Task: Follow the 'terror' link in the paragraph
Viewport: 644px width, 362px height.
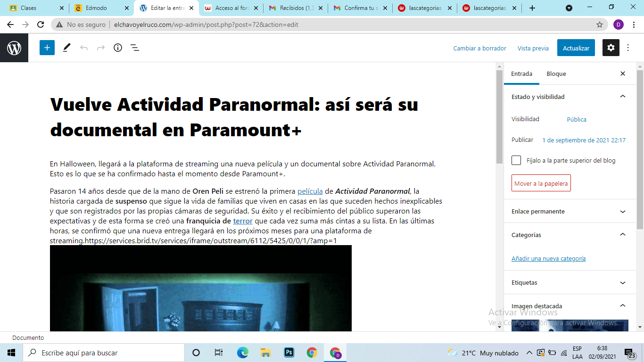Action: click(243, 221)
